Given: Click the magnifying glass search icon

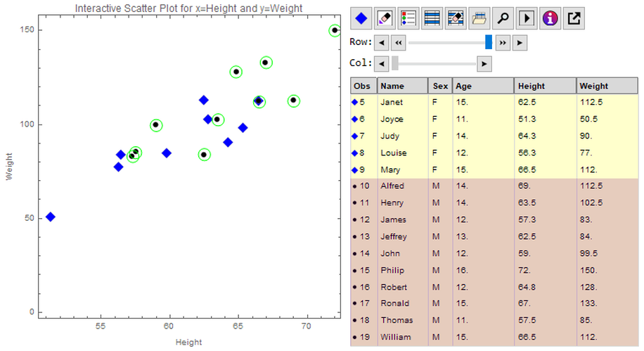Looking at the screenshot, I should 503,18.
